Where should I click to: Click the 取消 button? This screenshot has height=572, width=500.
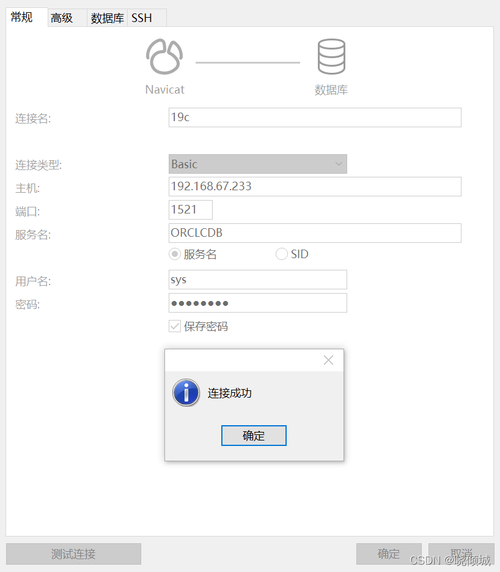pyautogui.click(x=461, y=554)
